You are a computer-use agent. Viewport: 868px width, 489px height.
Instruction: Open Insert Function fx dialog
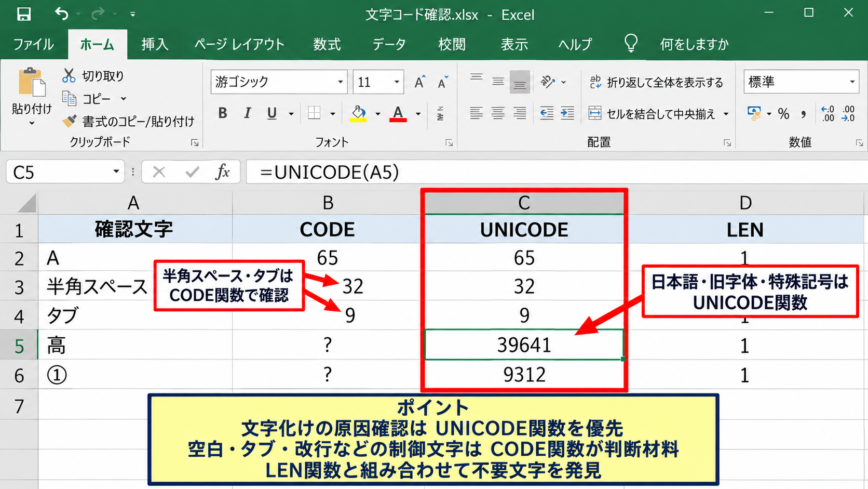[222, 171]
